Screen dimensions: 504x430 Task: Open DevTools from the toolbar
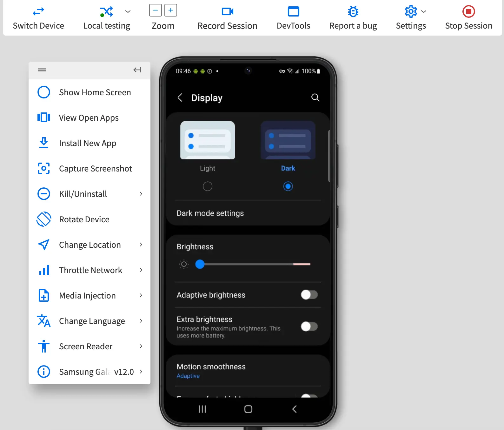293,12
